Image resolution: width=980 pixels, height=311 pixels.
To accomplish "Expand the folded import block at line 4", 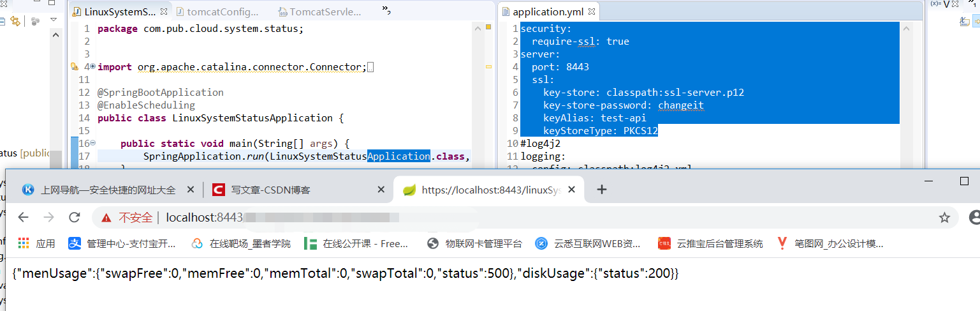I will coord(92,66).
